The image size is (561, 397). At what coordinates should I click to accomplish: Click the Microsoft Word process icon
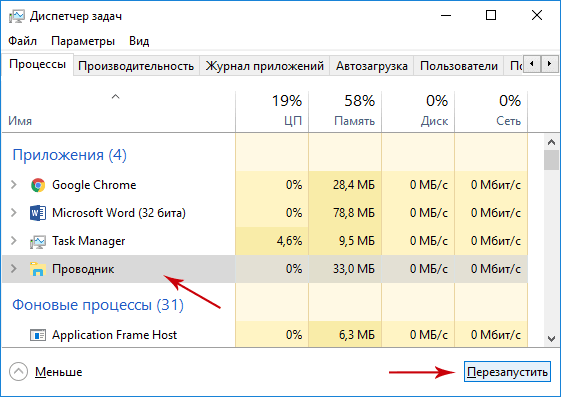38,213
